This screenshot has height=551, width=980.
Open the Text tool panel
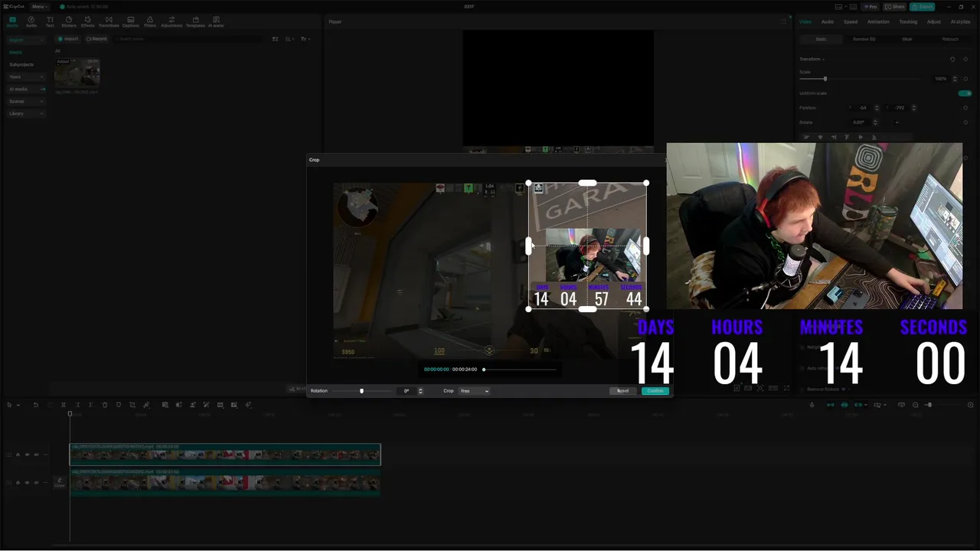[x=50, y=21]
